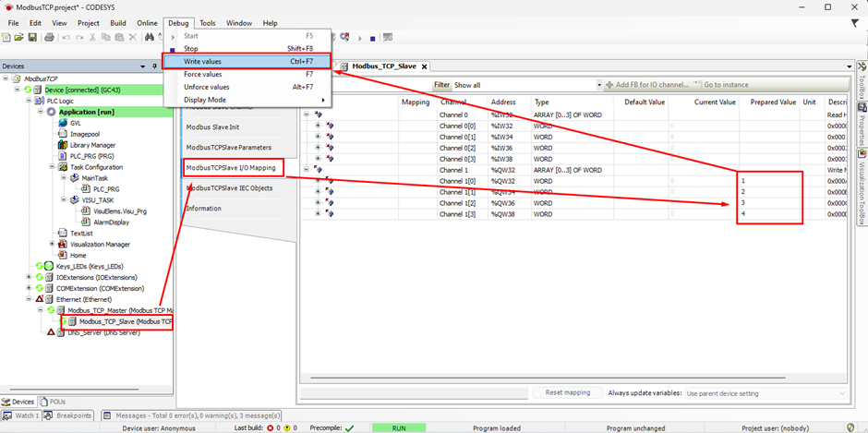868x433 pixels.
Task: Open ModbusTCPSlave Parameters page
Action: 229,148
